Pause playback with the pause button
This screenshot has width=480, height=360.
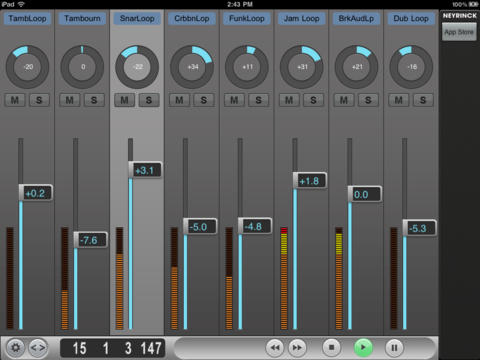[394, 348]
